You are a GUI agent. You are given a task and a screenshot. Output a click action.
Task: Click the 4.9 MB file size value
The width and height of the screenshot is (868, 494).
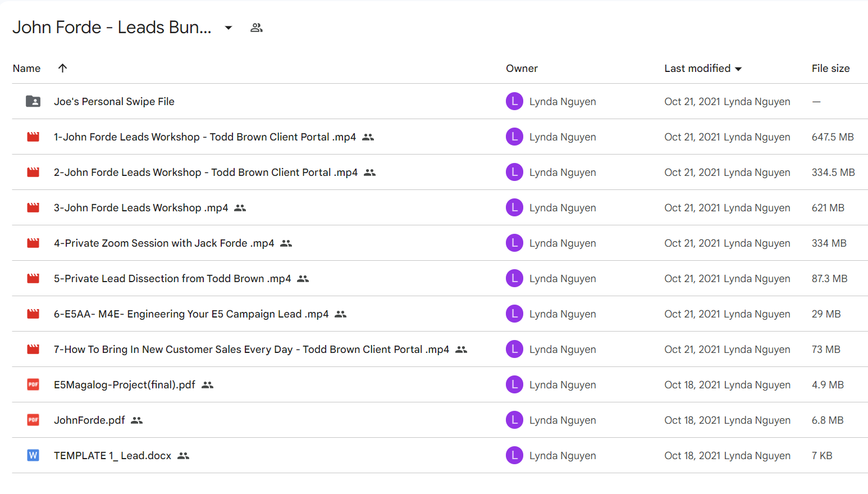pyautogui.click(x=828, y=384)
